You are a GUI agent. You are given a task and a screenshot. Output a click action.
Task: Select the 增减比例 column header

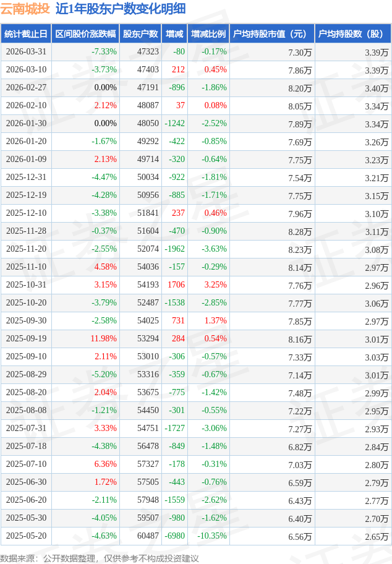pos(208,34)
